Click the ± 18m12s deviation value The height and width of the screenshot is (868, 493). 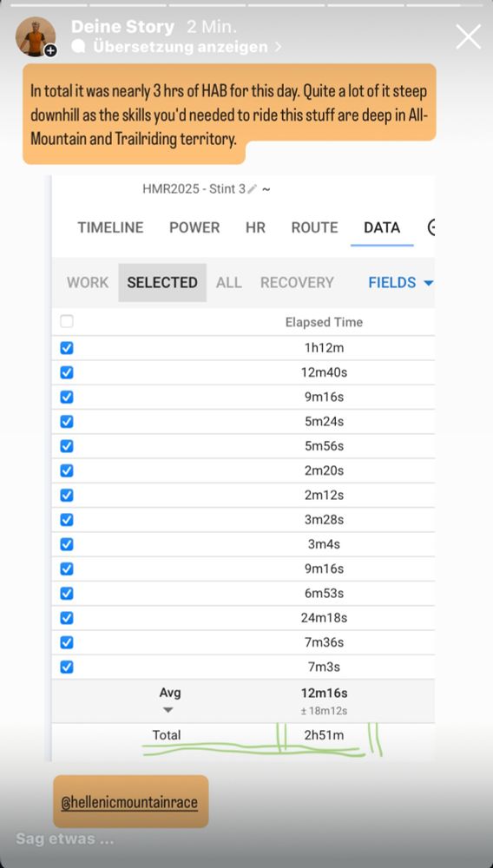tap(324, 711)
